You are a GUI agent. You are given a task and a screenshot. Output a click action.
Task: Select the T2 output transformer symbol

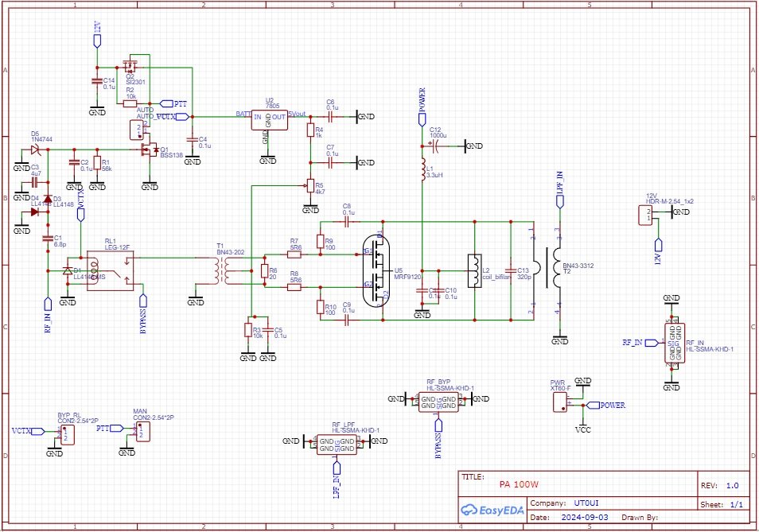tap(547, 270)
